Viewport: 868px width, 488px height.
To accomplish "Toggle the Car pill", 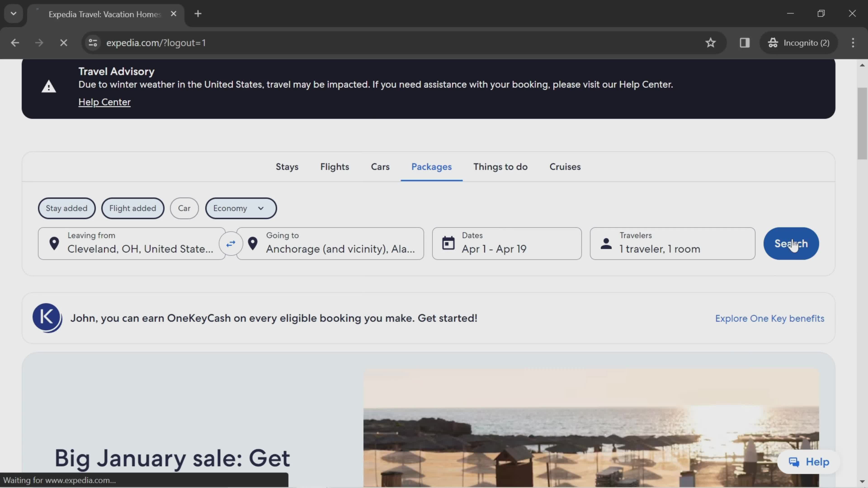I will click(184, 208).
